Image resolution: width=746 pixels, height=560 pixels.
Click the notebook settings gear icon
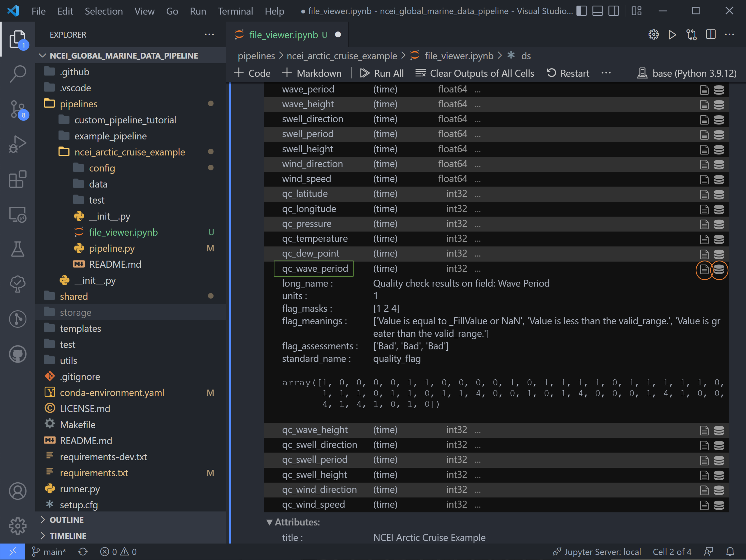(x=653, y=34)
